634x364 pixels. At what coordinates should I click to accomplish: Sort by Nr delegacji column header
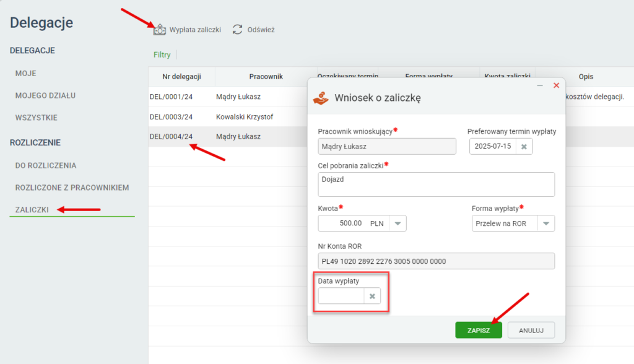point(181,76)
